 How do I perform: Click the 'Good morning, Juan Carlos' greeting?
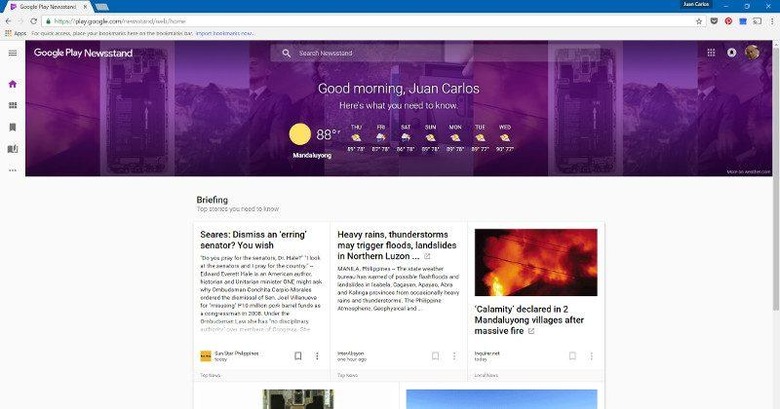click(x=399, y=89)
